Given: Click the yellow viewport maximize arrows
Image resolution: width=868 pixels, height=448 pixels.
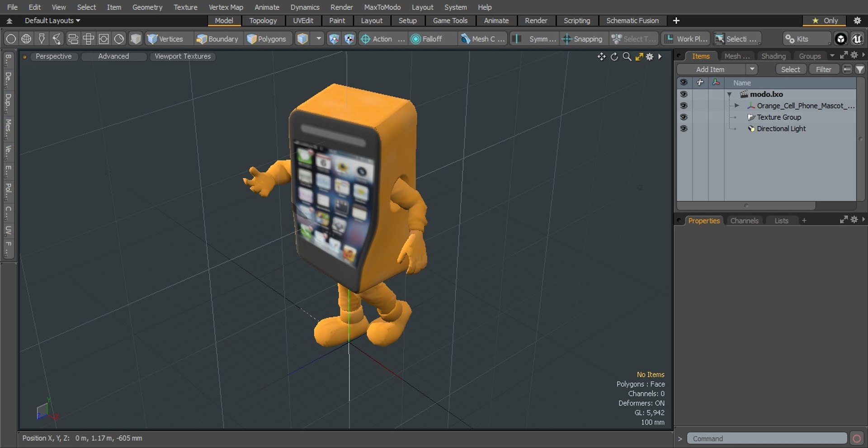Looking at the screenshot, I should point(639,57).
